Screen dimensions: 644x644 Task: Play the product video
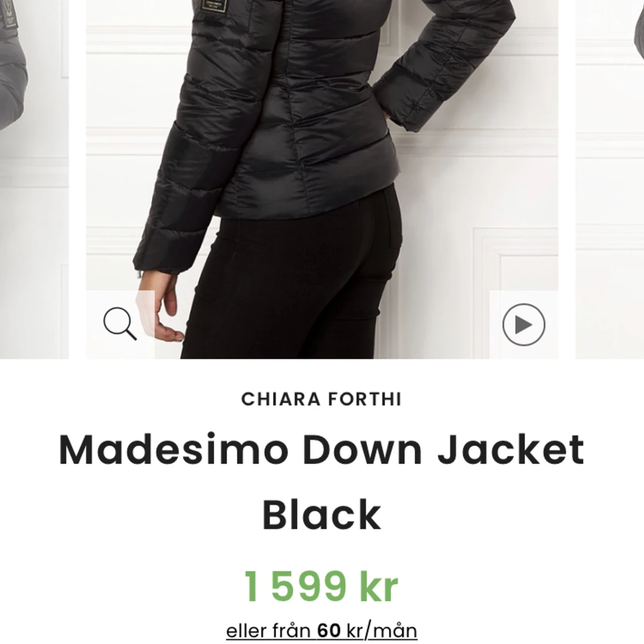[x=524, y=325]
